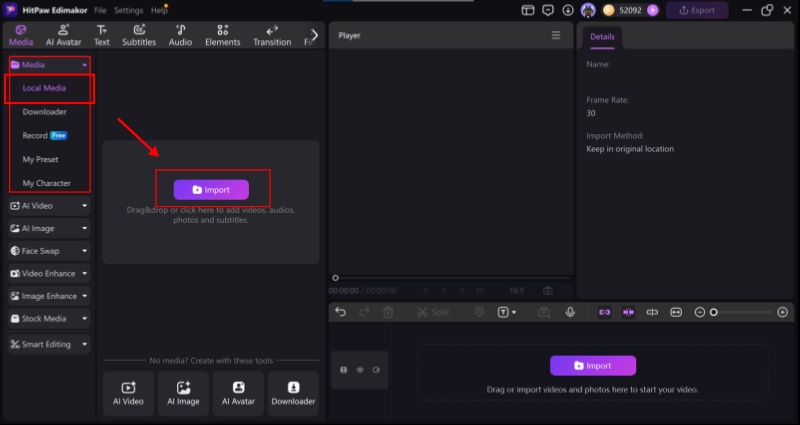Expand the Video Enhance section

coord(49,273)
